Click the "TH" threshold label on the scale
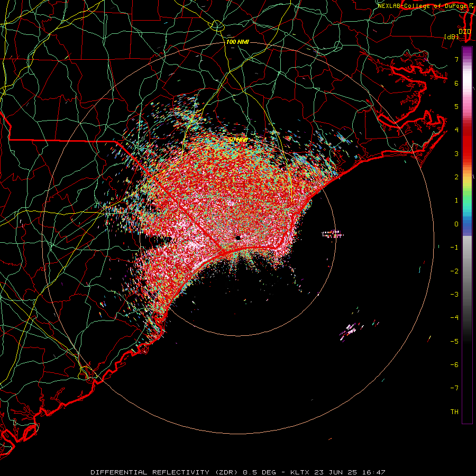This screenshot has width=476, height=476. coord(454,412)
